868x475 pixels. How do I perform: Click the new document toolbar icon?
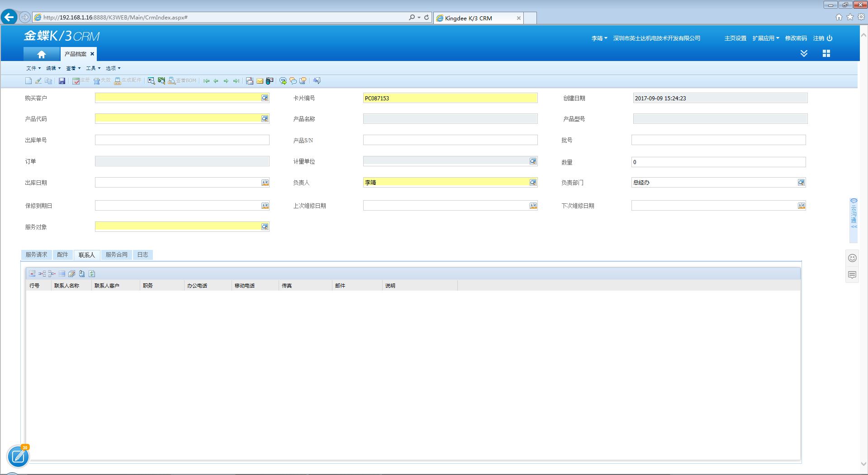pos(28,81)
